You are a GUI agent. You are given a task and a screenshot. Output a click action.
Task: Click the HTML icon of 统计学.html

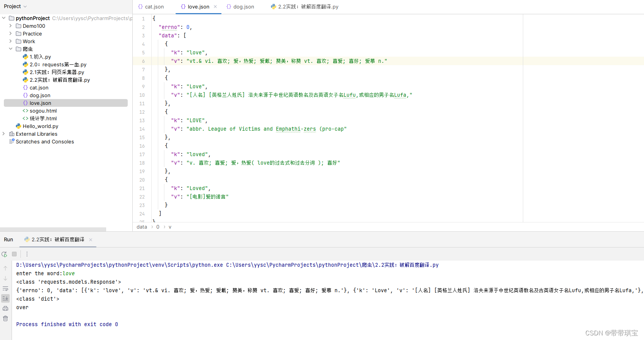click(25, 118)
